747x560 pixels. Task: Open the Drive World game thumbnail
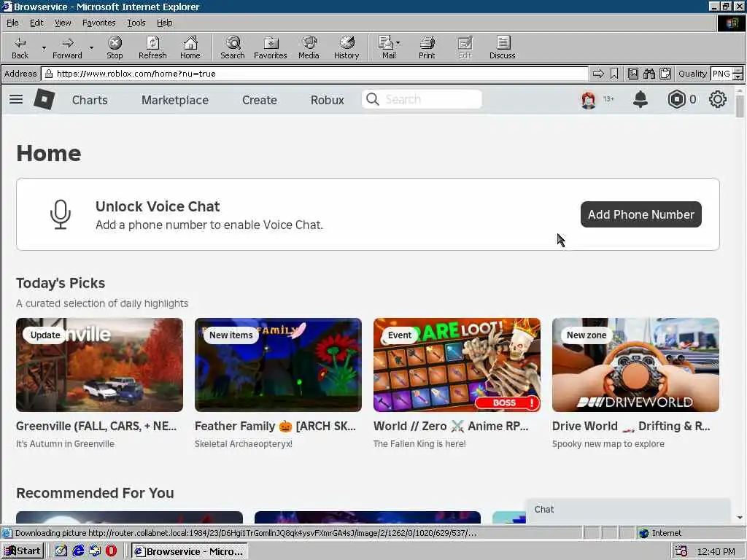click(635, 365)
